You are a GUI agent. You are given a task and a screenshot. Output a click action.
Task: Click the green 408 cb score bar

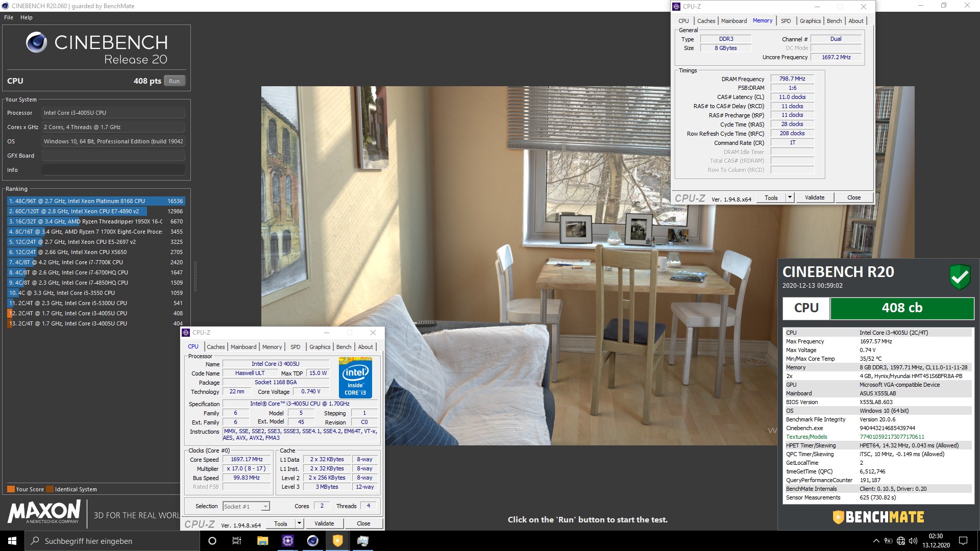(902, 308)
